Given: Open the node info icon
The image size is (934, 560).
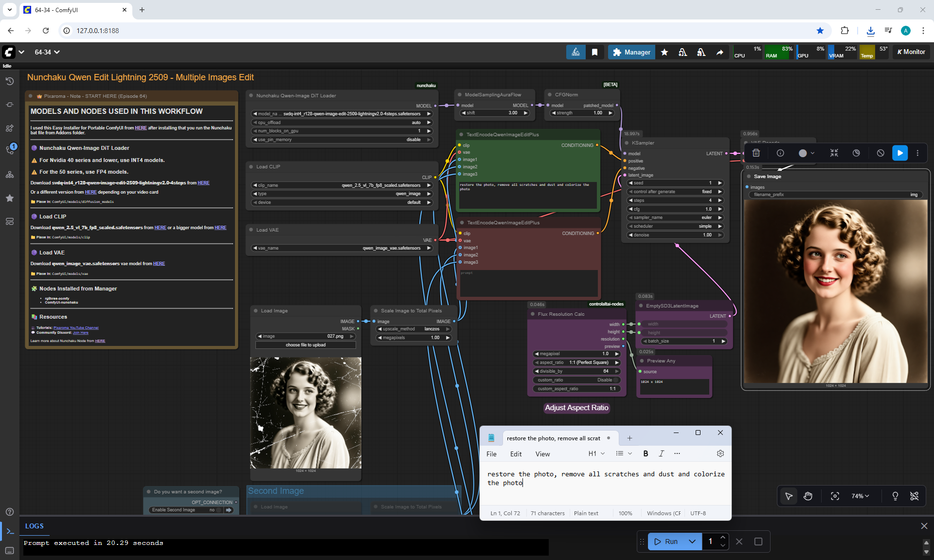Looking at the screenshot, I should (x=780, y=153).
